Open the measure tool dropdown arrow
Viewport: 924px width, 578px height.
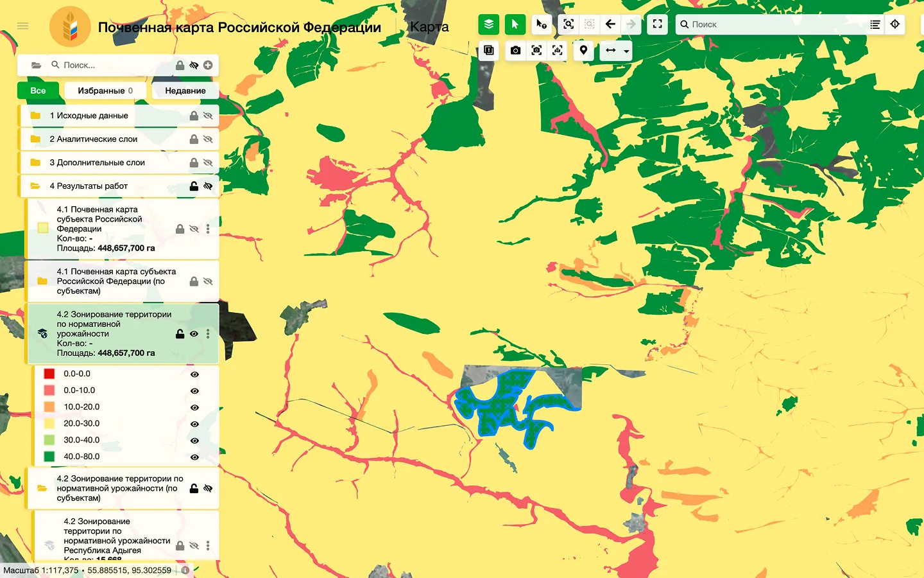pyautogui.click(x=626, y=51)
